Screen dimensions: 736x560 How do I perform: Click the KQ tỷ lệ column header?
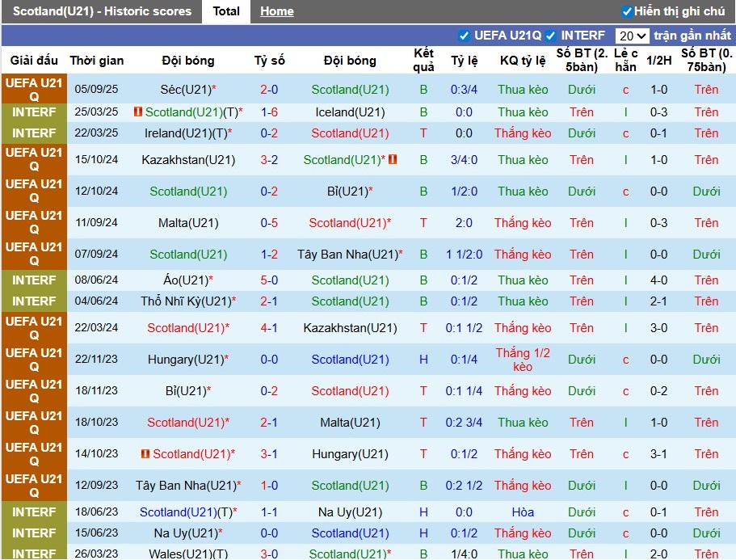523,60
